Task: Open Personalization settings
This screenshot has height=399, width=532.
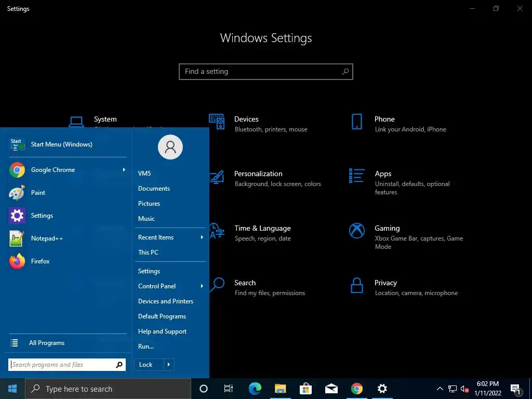Action: (264, 179)
